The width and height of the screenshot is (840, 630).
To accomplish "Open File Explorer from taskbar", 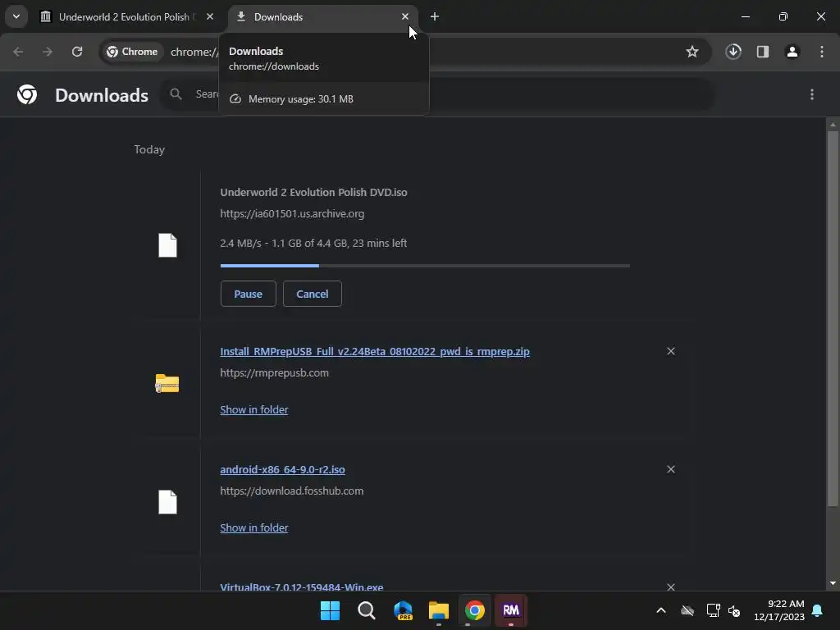I will (x=439, y=610).
